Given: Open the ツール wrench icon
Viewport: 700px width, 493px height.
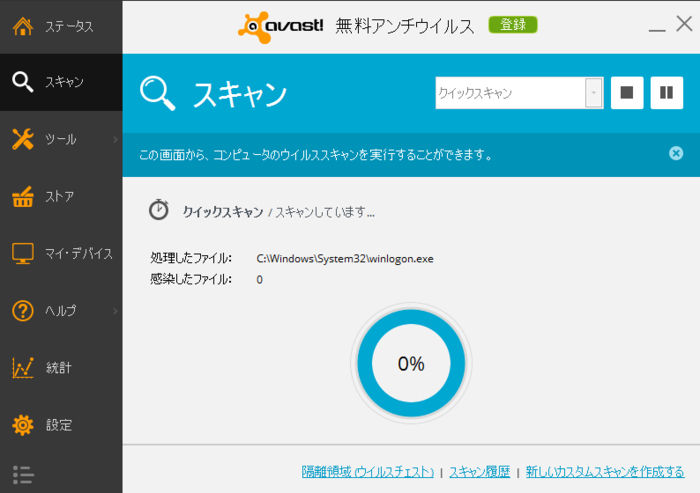Looking at the screenshot, I should pos(23,139).
